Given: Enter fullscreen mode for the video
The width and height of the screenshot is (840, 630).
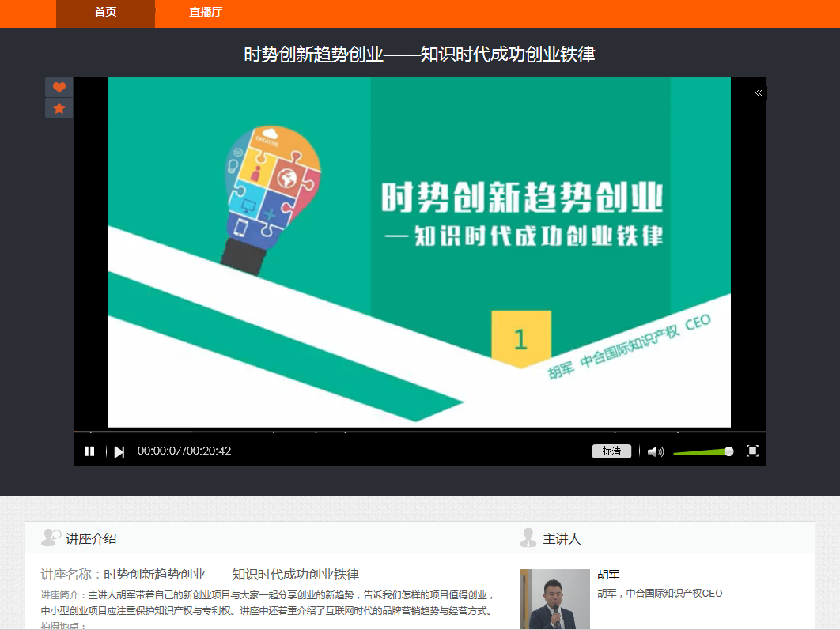Looking at the screenshot, I should [752, 451].
